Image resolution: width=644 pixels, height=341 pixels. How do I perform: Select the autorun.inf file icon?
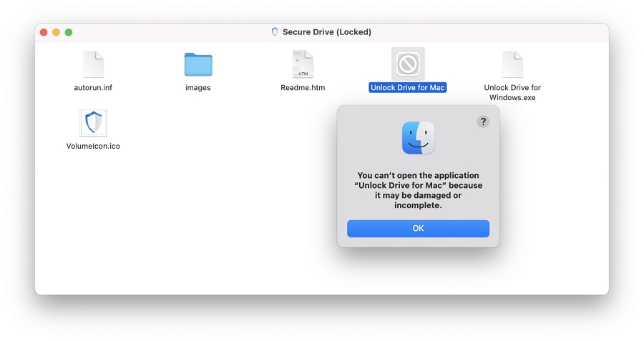(93, 64)
